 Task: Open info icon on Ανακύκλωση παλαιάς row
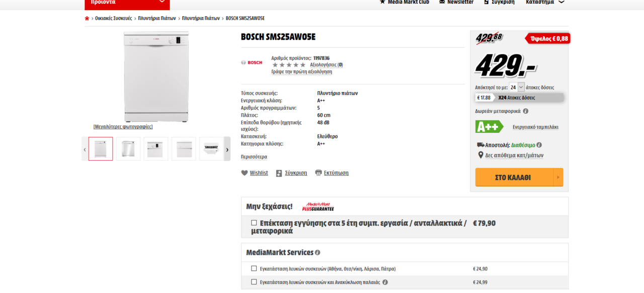[x=385, y=282]
